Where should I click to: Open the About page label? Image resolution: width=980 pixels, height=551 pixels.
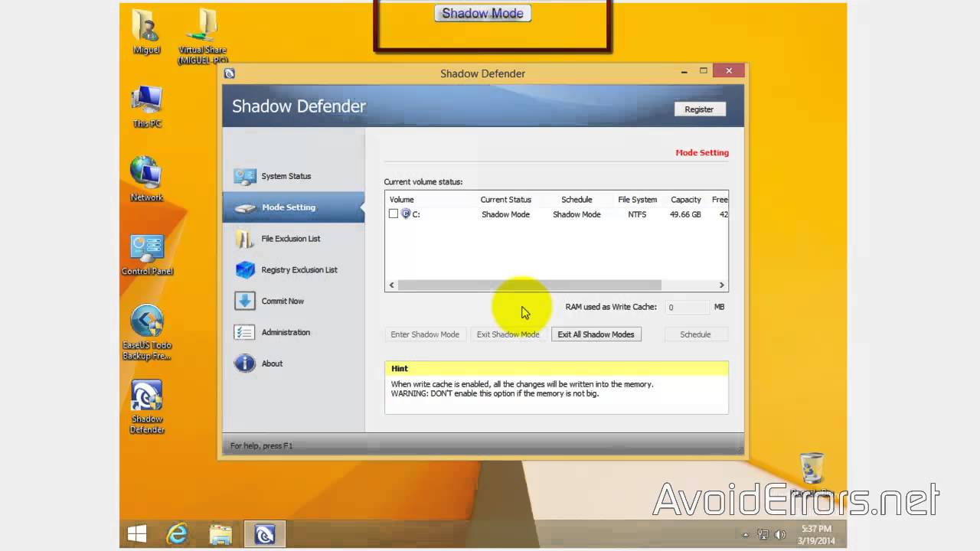click(272, 364)
